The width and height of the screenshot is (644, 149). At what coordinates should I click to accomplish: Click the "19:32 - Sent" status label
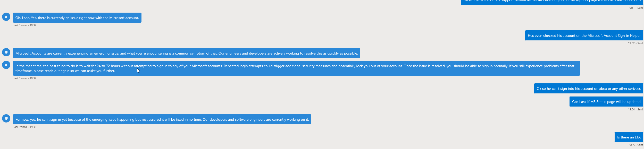coord(635,43)
